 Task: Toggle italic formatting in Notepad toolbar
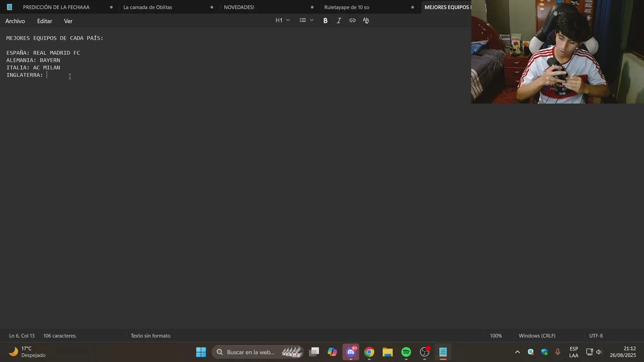(x=339, y=21)
